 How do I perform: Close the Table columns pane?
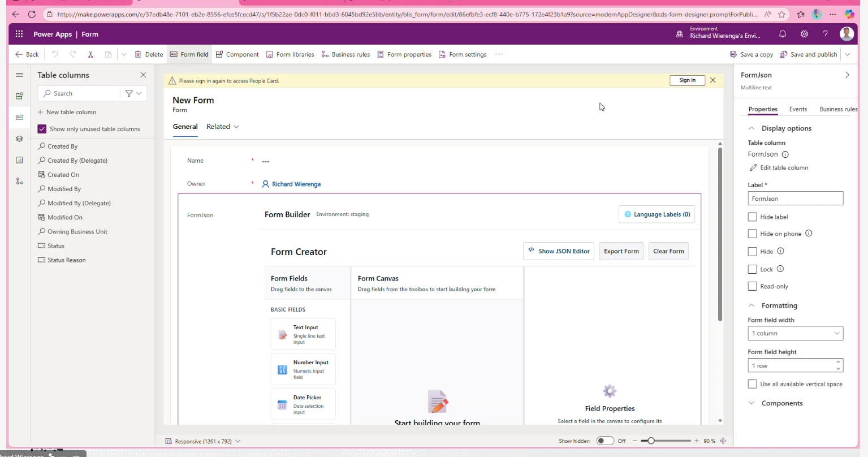143,75
